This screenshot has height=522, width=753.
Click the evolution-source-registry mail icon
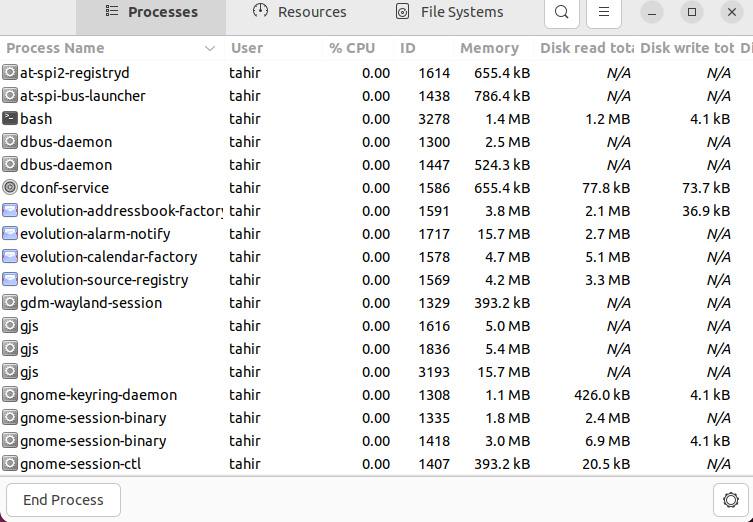(10, 279)
